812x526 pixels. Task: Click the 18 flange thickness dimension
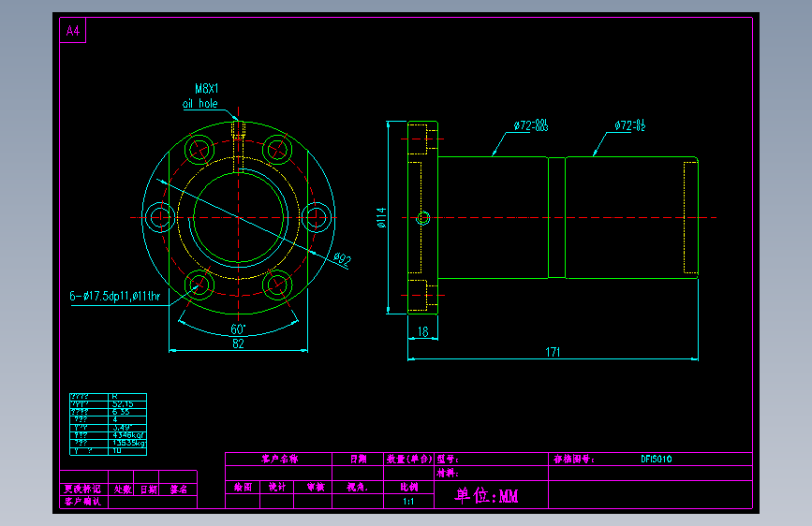pos(423,332)
